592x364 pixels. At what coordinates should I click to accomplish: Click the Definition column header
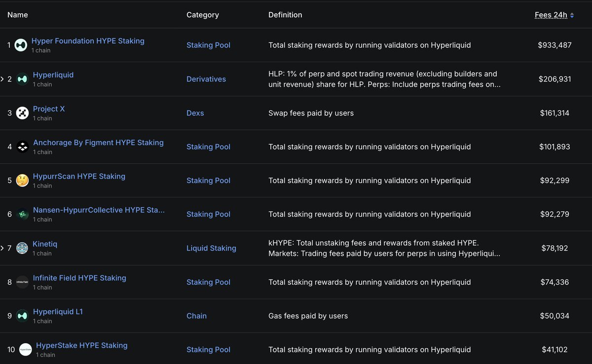[x=285, y=15]
